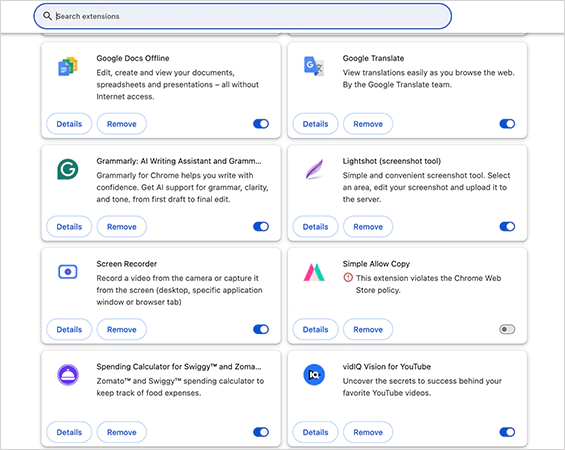Open Details for Google Translate
This screenshot has width=565, height=450.
pos(315,124)
